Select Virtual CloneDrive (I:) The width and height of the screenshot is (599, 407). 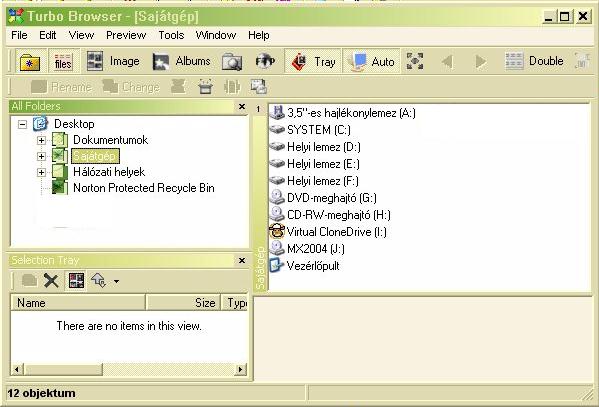click(328, 232)
